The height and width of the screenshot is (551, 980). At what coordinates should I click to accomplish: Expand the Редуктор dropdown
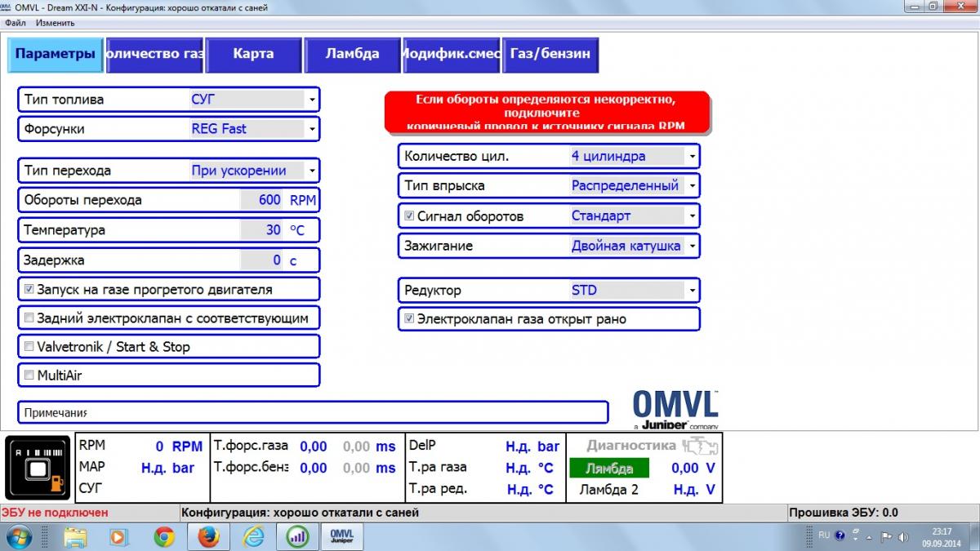[x=692, y=290]
